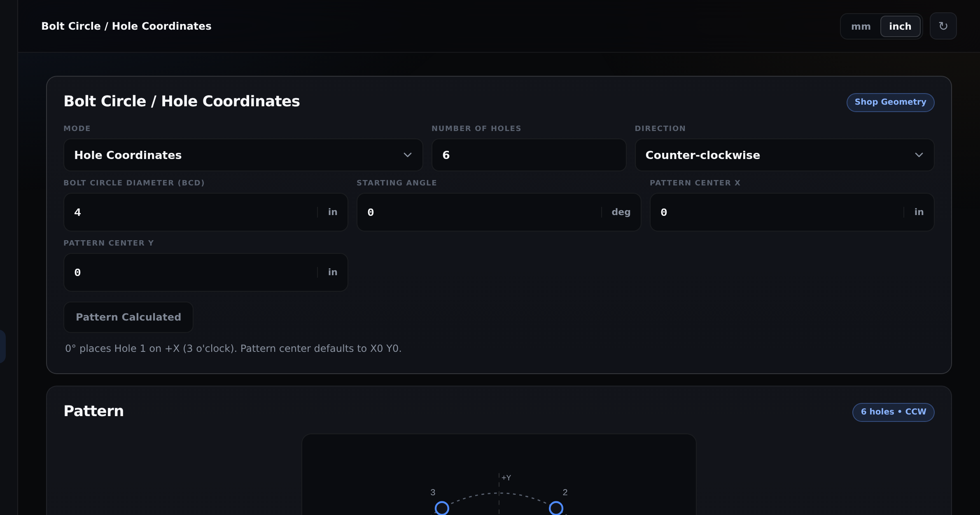980x515 pixels.
Task: Click the Pattern Center X field
Action: 792,212
